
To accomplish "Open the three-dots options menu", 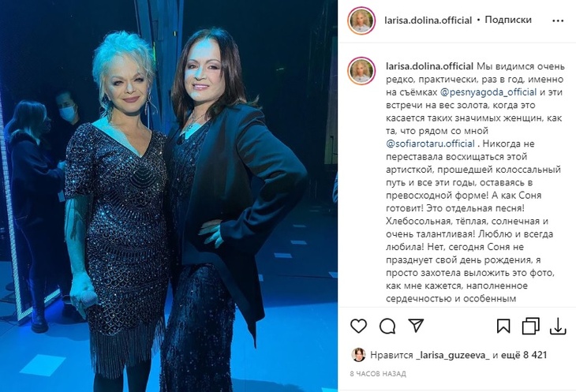I will 558,21.
